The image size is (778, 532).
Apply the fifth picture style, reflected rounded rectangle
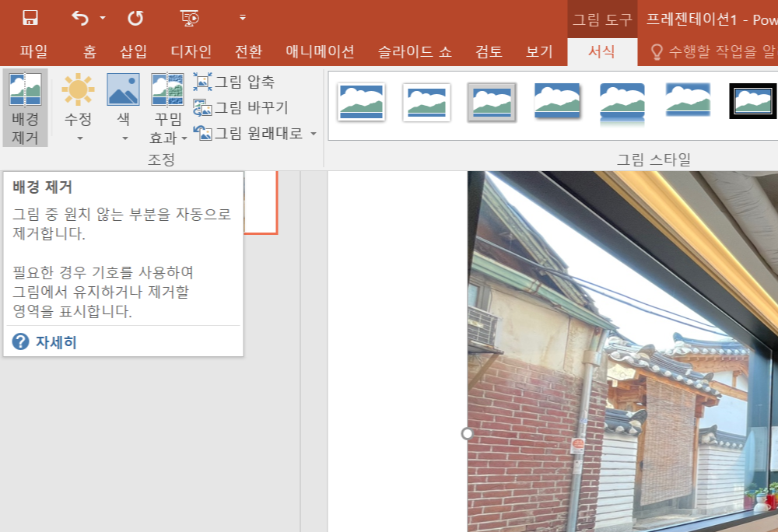tap(622, 104)
